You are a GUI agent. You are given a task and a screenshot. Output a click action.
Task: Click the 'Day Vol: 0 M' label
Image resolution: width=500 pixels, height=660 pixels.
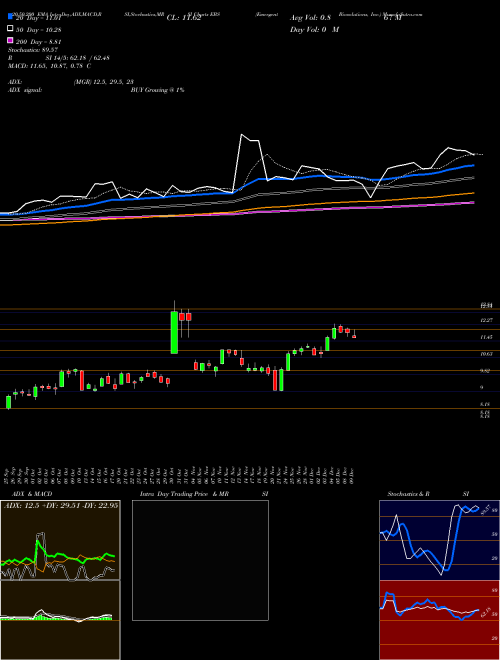pyautogui.click(x=314, y=29)
